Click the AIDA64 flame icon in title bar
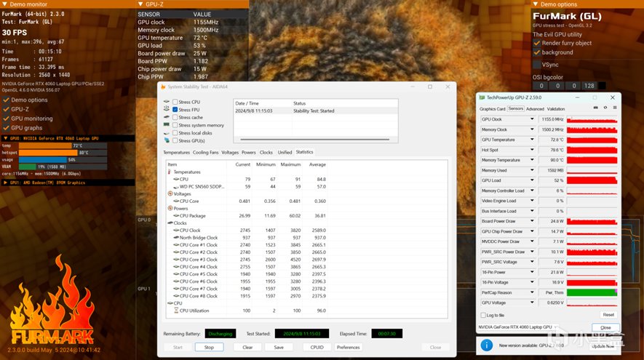The width and height of the screenshot is (644, 360). pos(163,87)
